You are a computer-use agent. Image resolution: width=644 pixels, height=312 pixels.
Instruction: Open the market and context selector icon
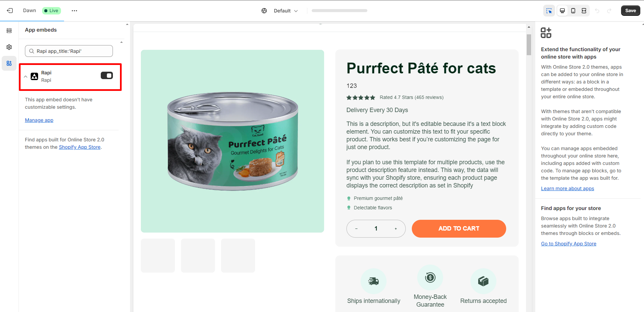point(264,11)
